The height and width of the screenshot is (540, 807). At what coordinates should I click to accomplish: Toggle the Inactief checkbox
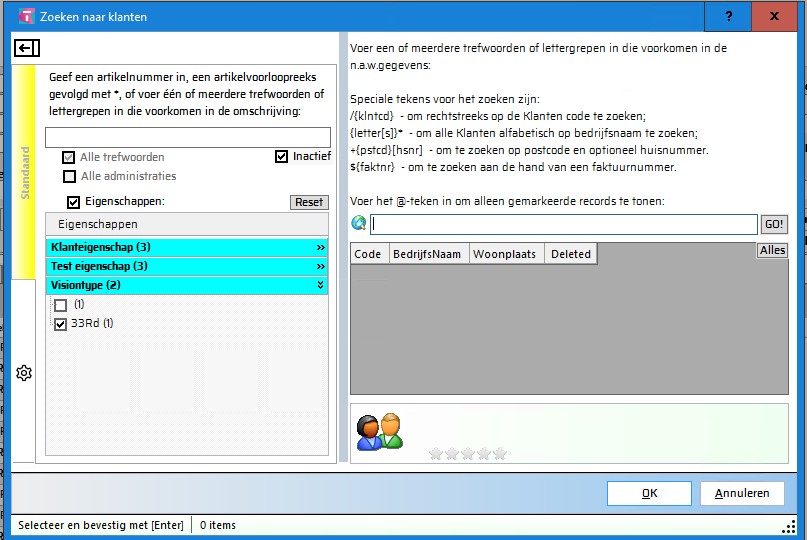coord(281,157)
